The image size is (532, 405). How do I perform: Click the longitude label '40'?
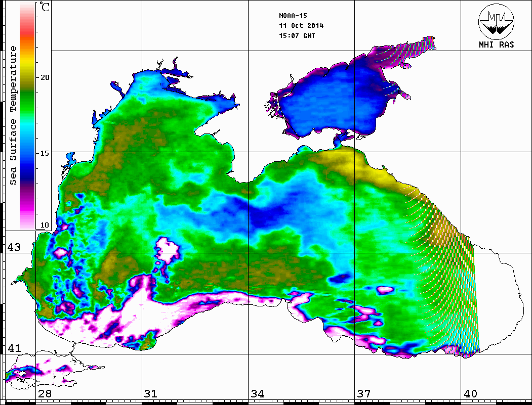(470, 394)
